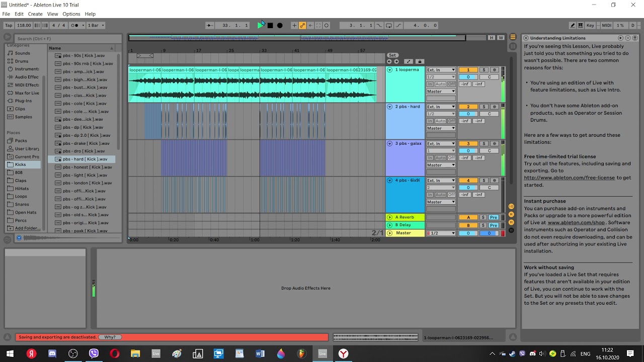Click the Why? button in status bar

pyautogui.click(x=110, y=337)
